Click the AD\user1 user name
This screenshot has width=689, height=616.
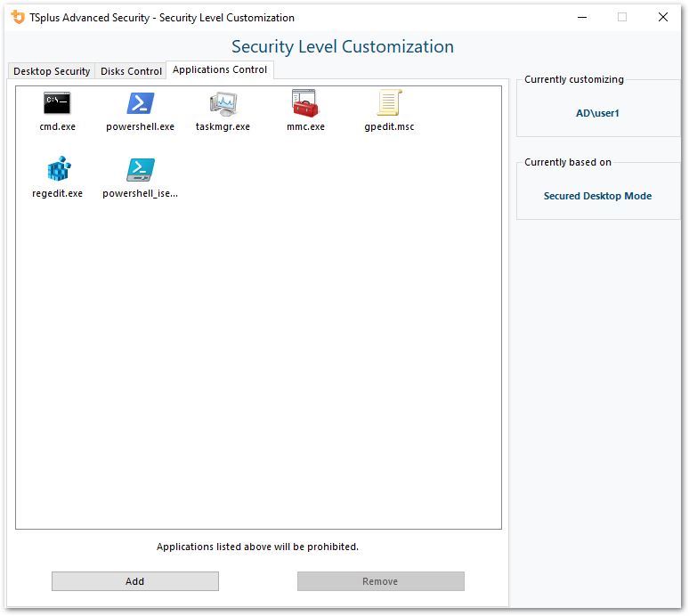[x=597, y=113]
